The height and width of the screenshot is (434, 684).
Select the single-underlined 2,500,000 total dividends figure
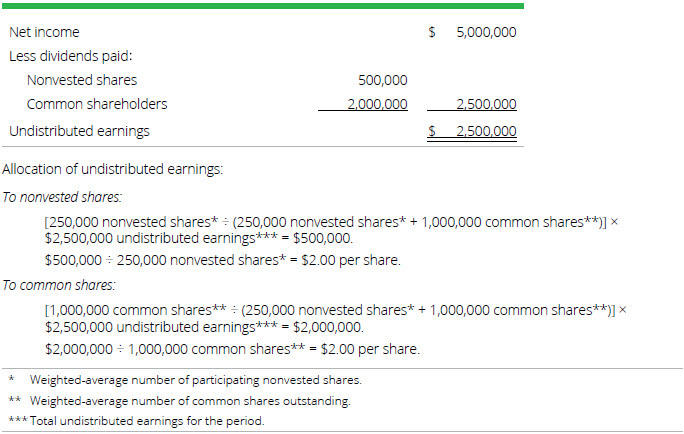[x=485, y=104]
